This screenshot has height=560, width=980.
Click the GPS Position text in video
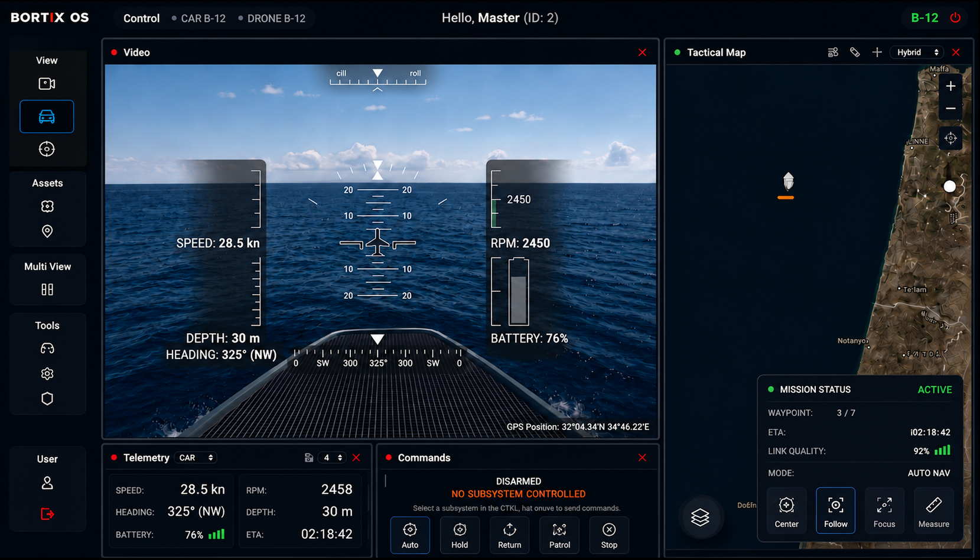point(578,426)
